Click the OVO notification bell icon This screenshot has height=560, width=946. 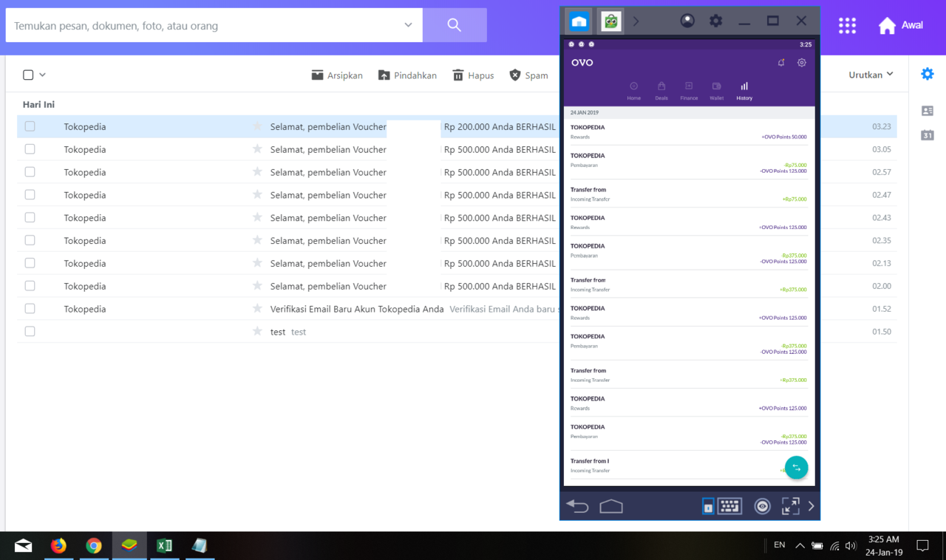pyautogui.click(x=781, y=63)
